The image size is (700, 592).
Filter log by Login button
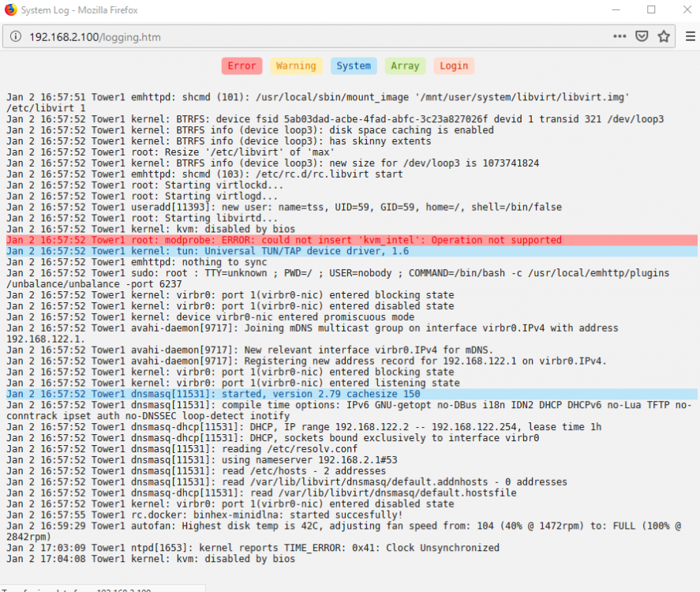pyautogui.click(x=454, y=66)
